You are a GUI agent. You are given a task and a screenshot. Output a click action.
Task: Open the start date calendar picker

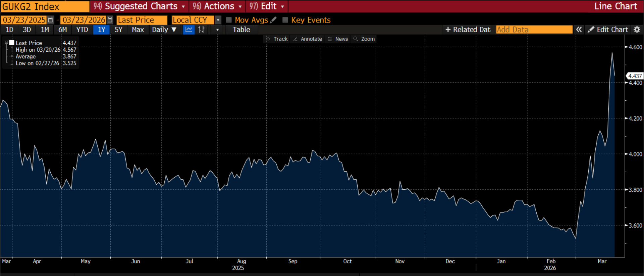click(51, 20)
